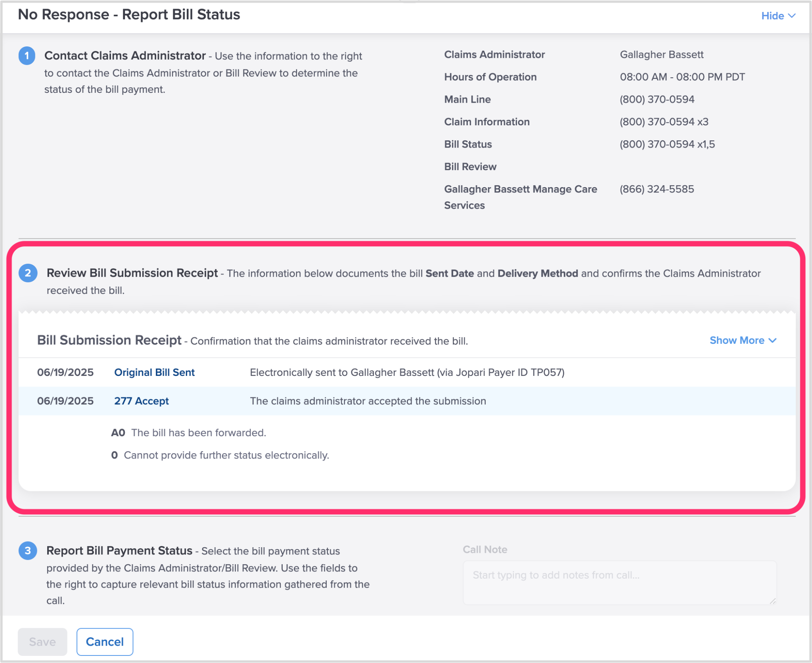Open the 277 Accept link
Image resolution: width=812 pixels, height=663 pixels.
(x=141, y=401)
